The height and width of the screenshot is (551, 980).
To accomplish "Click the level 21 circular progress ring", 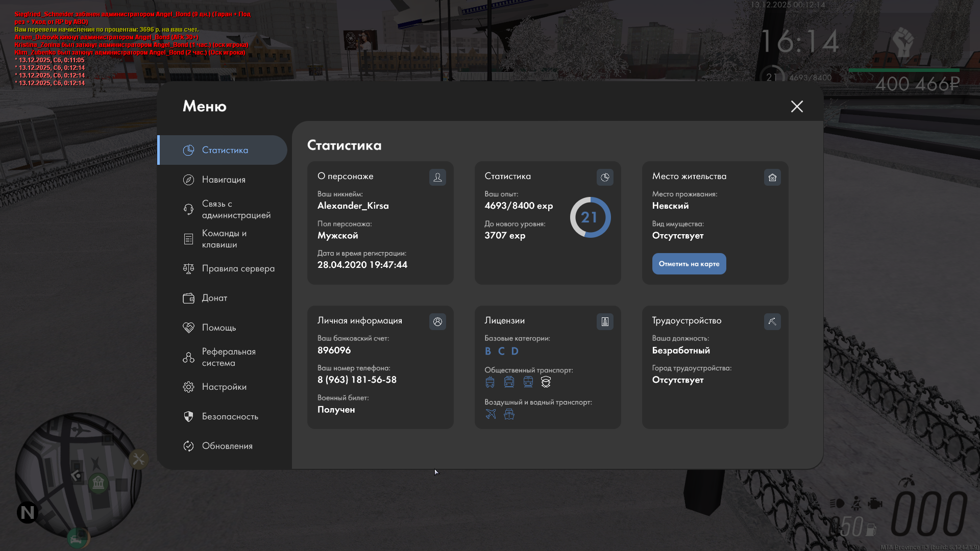I will (590, 217).
